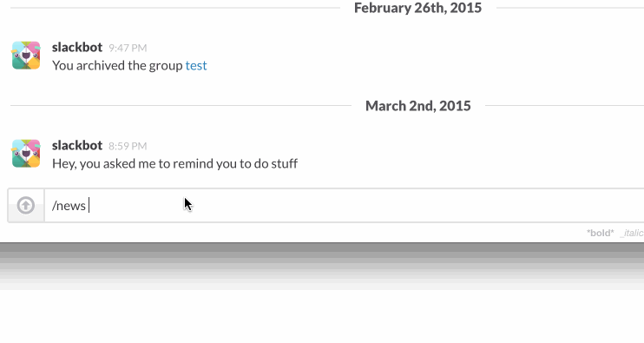Focus the message input containing /news
Viewport: 644px width, 343px height.
tap(345, 206)
